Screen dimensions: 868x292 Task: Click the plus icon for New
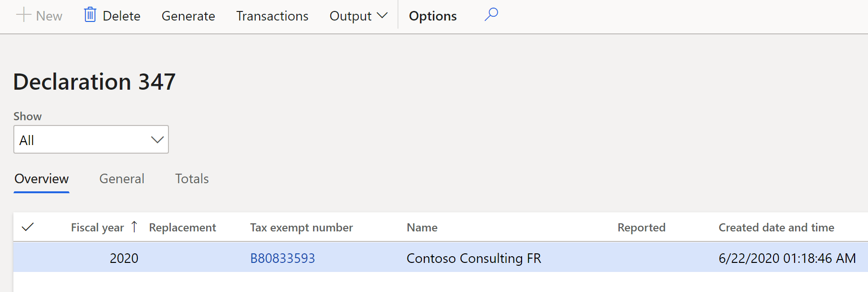click(x=23, y=15)
